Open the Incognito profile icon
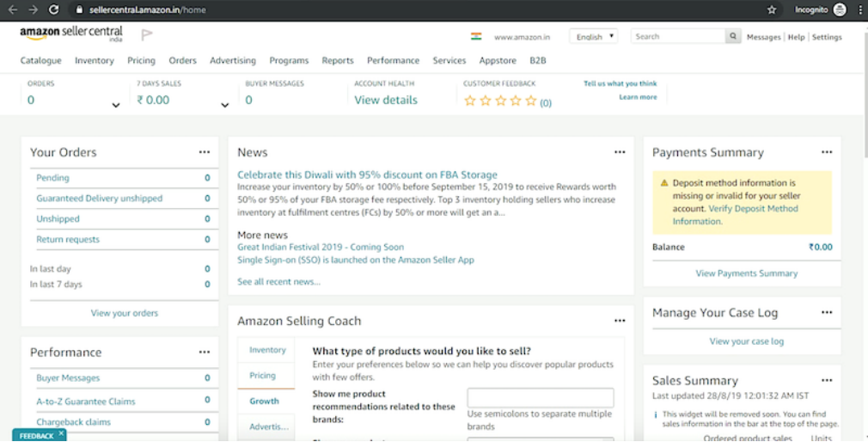 [840, 9]
